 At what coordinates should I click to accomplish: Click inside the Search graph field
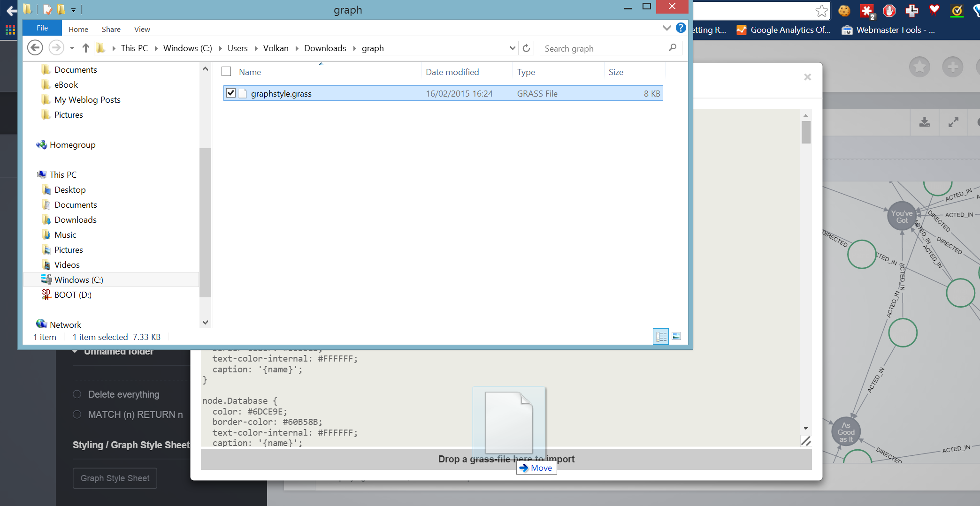coord(601,48)
